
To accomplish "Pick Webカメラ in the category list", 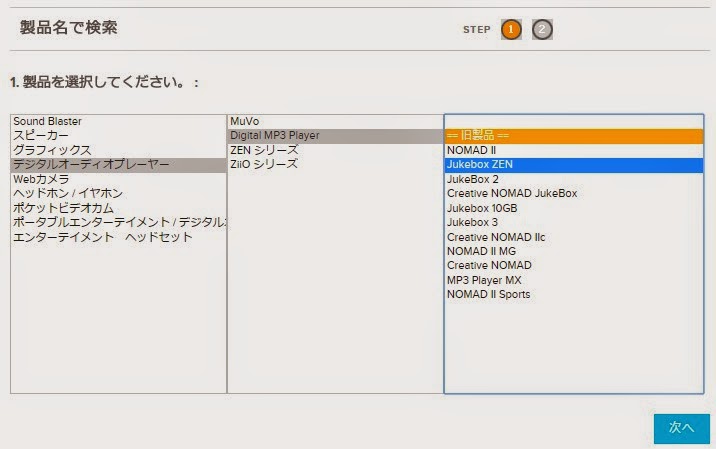I will (118, 179).
